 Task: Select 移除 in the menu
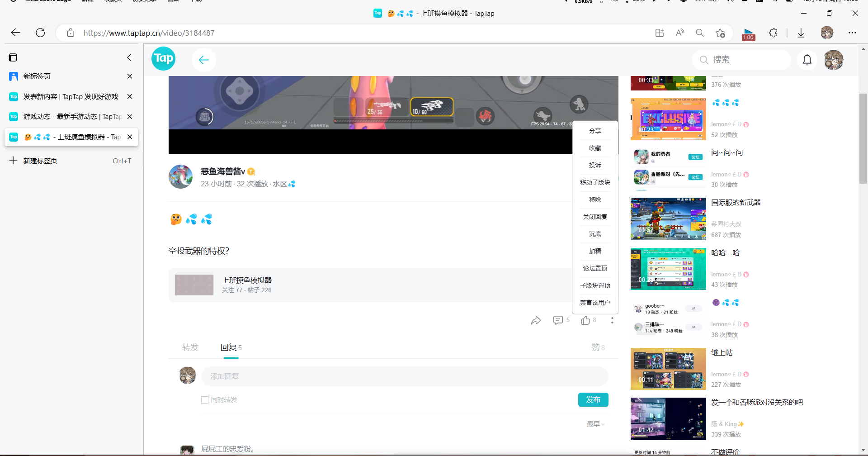(x=595, y=199)
